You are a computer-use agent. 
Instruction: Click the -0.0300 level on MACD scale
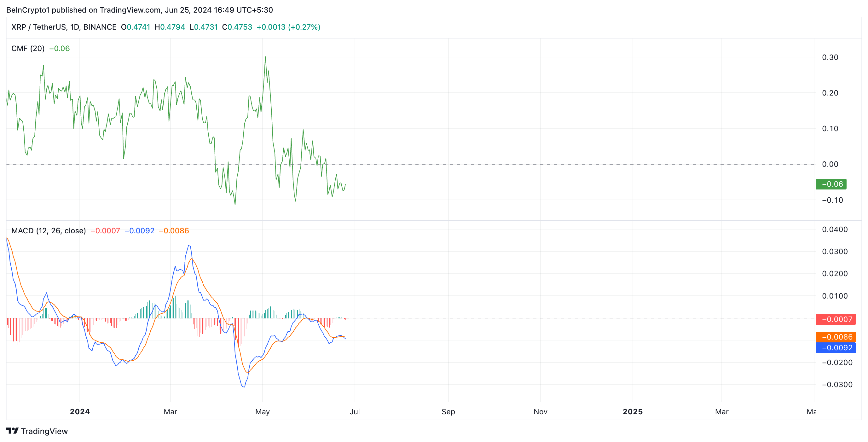click(837, 385)
